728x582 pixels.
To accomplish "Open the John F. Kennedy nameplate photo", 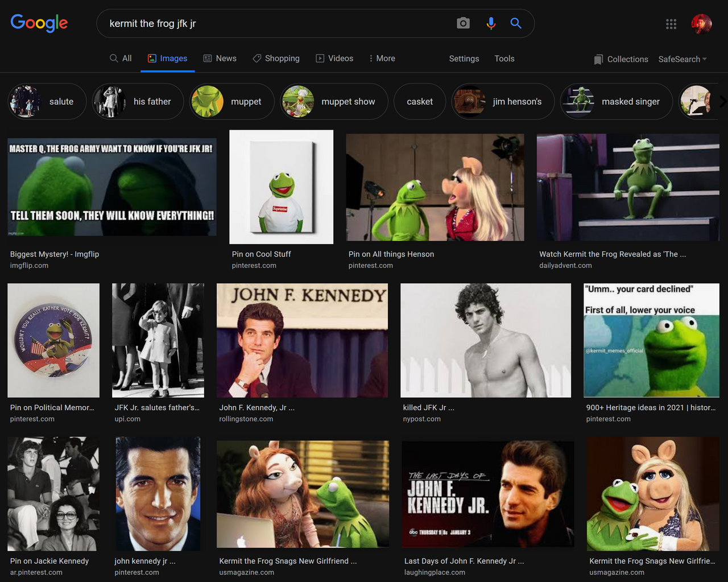I will click(303, 340).
